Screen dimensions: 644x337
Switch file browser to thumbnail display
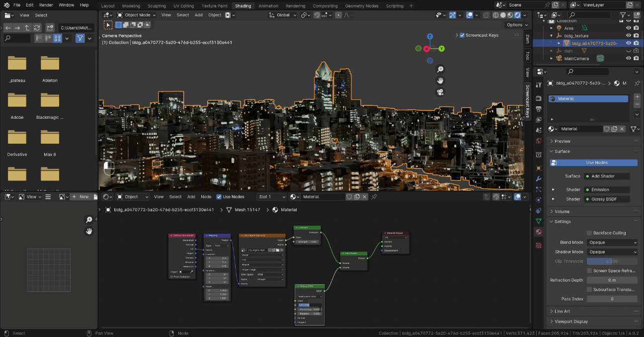pos(58,38)
